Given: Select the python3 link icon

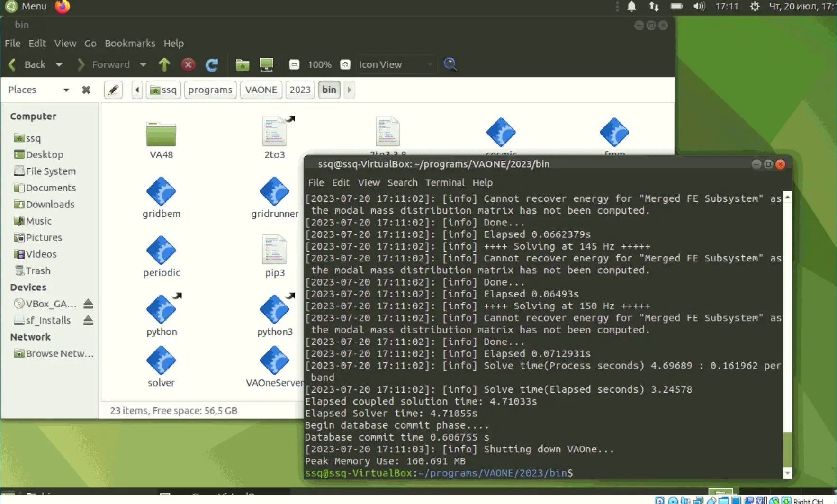Looking at the screenshot, I should pyautogui.click(x=275, y=309).
